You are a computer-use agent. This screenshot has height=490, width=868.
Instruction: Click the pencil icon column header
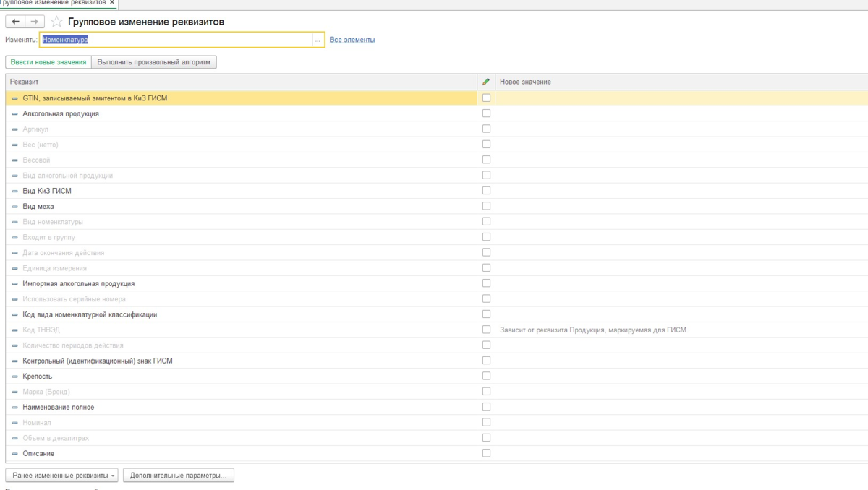click(486, 82)
